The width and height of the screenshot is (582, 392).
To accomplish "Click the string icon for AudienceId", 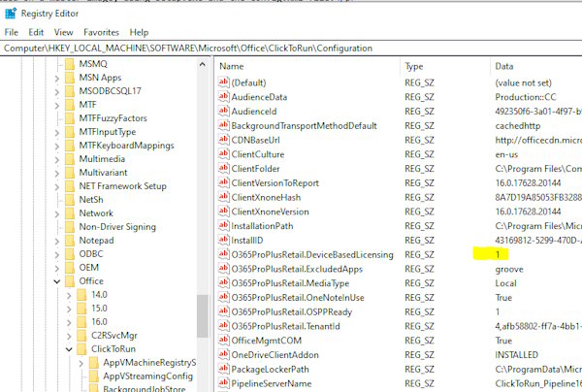I will pos(223,111).
